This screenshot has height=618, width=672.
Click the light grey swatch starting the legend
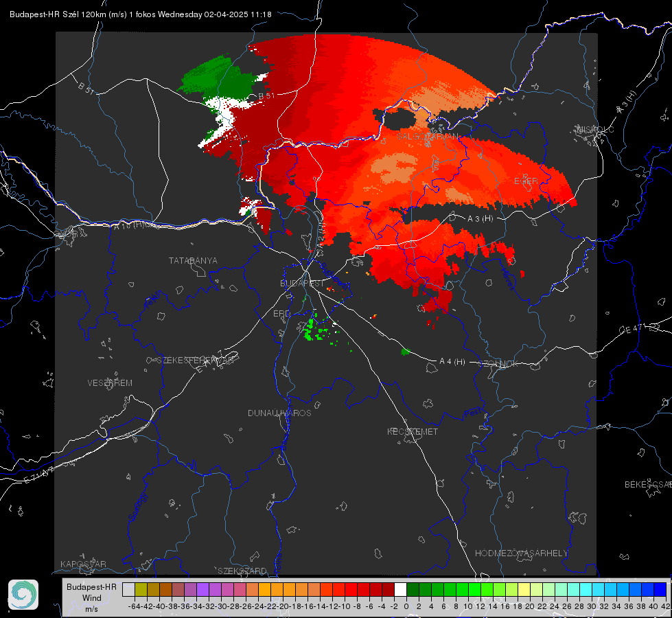[128, 589]
